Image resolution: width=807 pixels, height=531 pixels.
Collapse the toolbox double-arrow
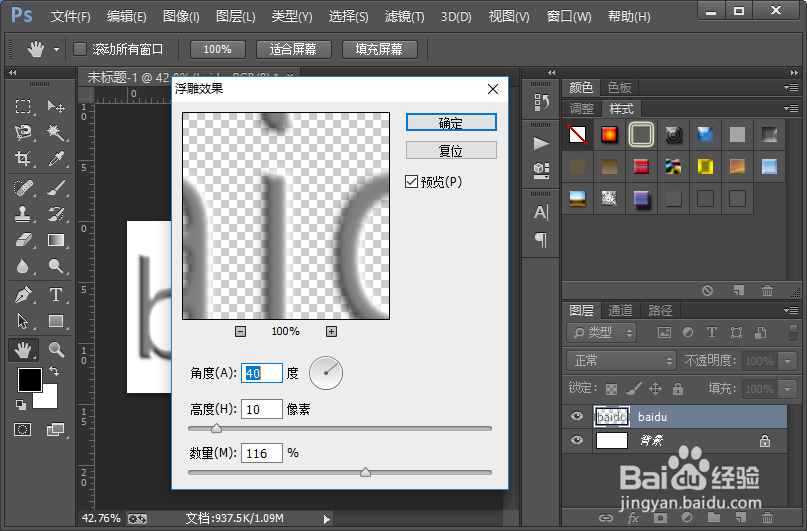pos(12,73)
